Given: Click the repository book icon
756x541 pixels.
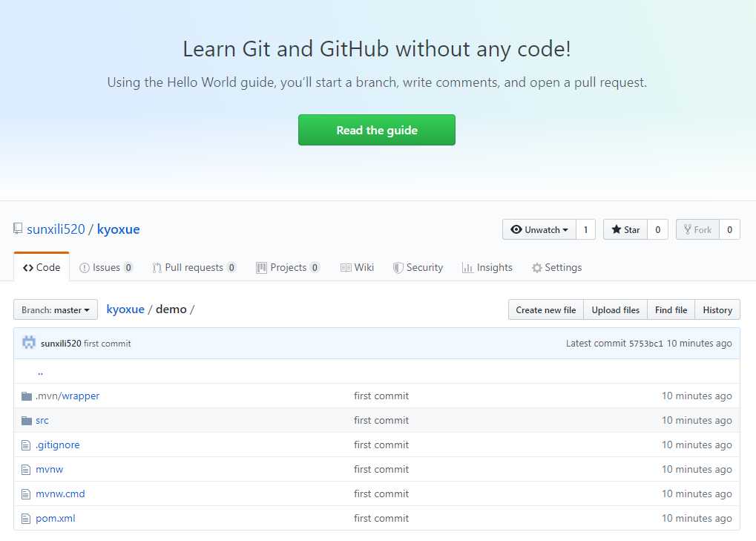Looking at the screenshot, I should tap(18, 229).
